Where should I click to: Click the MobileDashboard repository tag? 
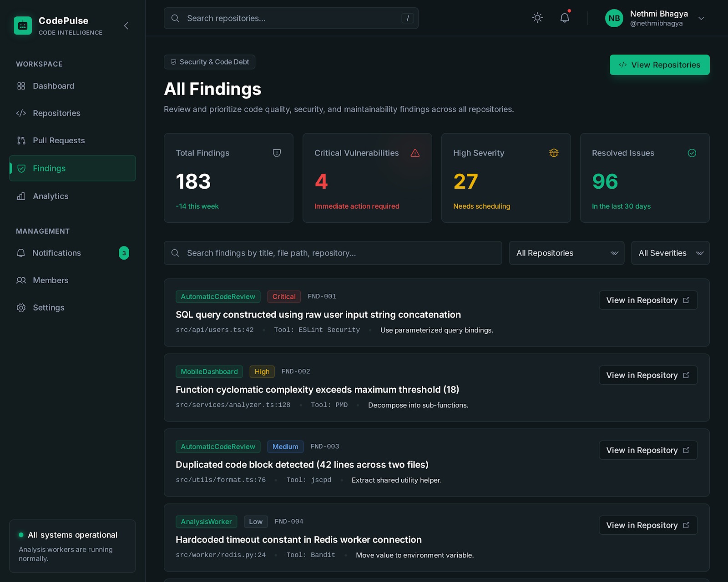point(209,371)
